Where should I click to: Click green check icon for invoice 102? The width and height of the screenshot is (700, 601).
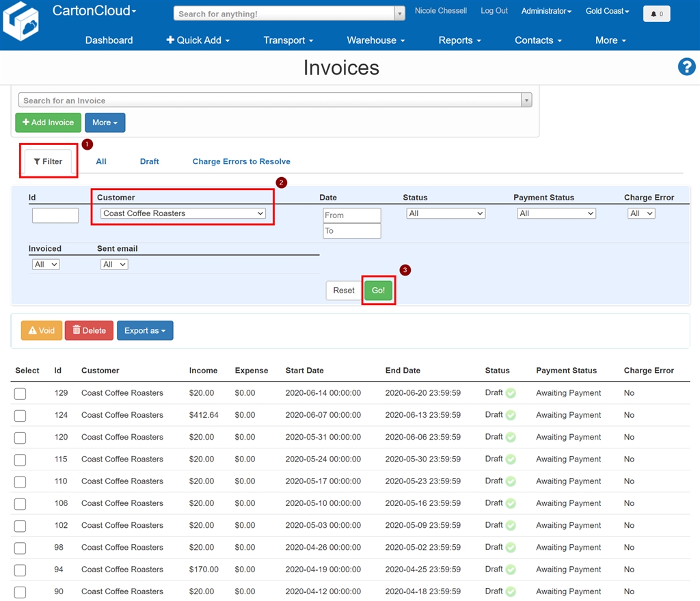pos(511,526)
